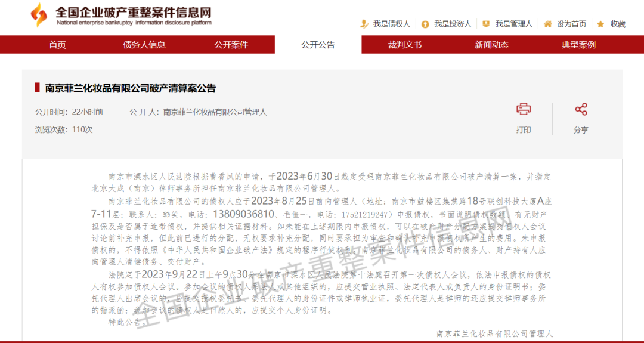Click the creditor person icon
The height and width of the screenshot is (343, 644).
coord(364,24)
